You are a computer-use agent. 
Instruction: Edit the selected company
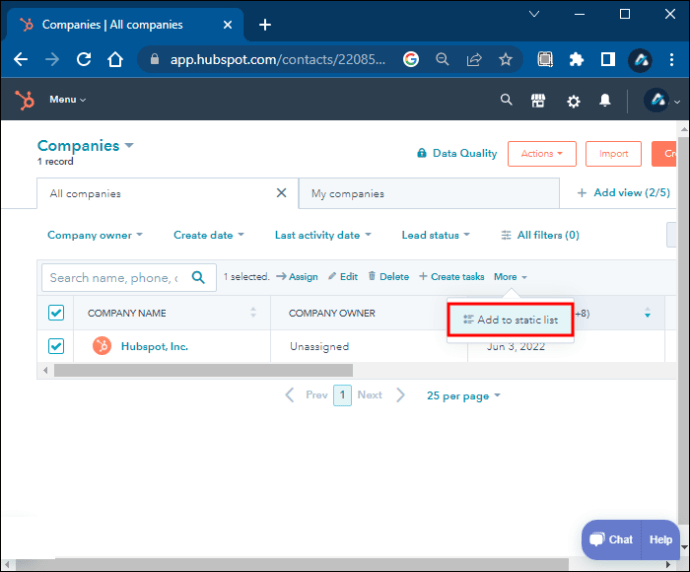point(343,277)
